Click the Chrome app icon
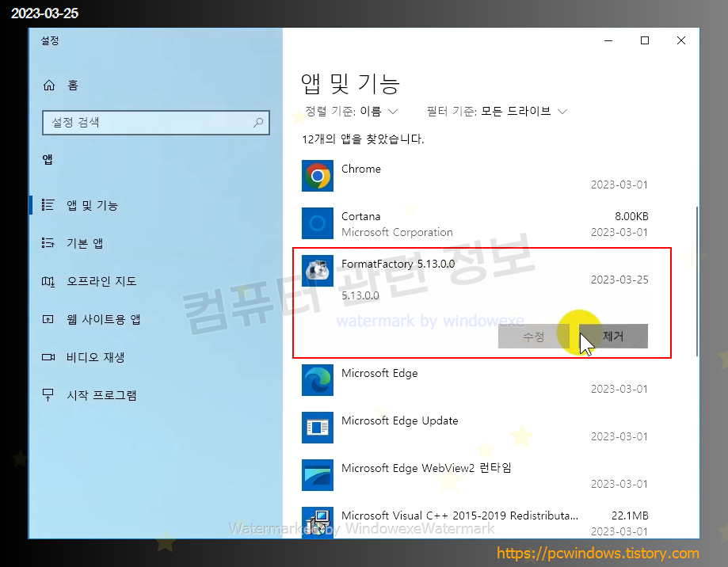728x567 pixels. coord(318,176)
